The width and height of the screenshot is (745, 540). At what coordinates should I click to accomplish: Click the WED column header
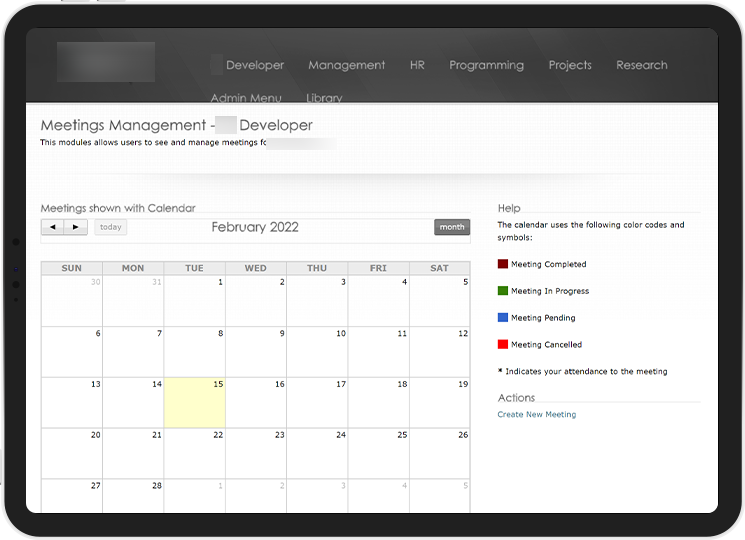click(256, 268)
